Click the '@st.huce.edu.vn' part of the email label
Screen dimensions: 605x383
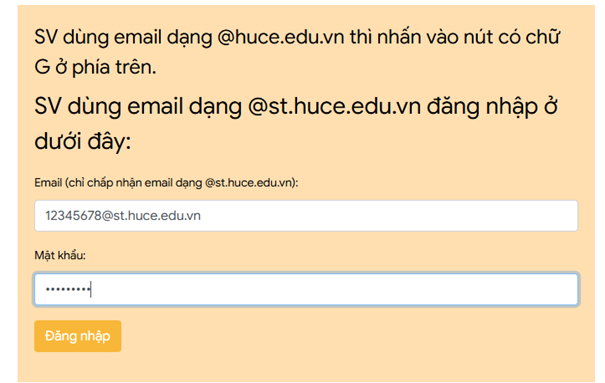coord(248,182)
